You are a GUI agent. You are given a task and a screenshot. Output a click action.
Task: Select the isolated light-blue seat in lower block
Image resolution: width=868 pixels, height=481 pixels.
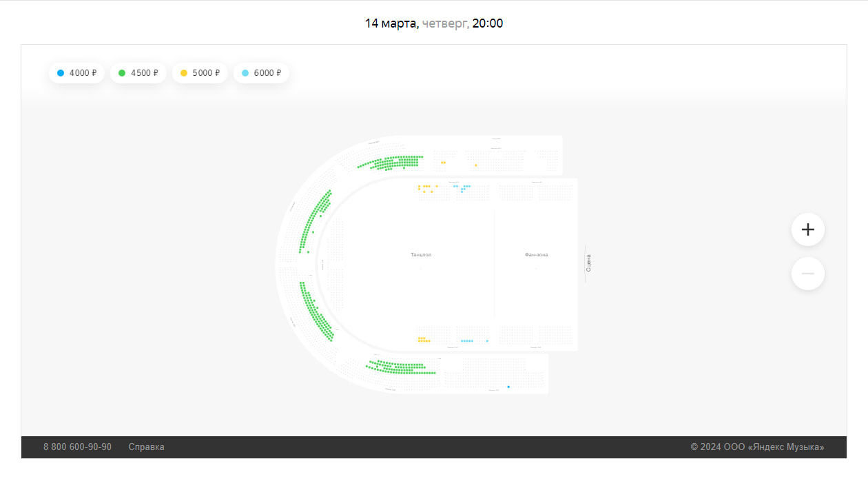pyautogui.click(x=487, y=341)
